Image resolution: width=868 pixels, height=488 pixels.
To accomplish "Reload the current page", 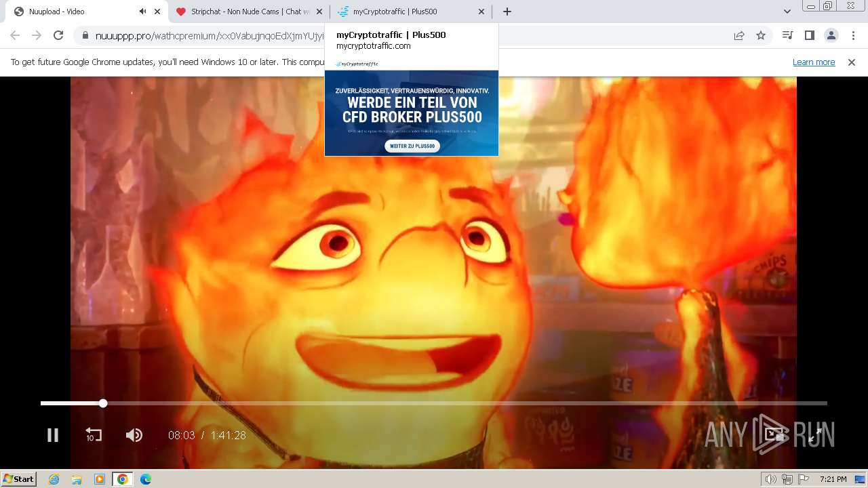I will pyautogui.click(x=58, y=35).
